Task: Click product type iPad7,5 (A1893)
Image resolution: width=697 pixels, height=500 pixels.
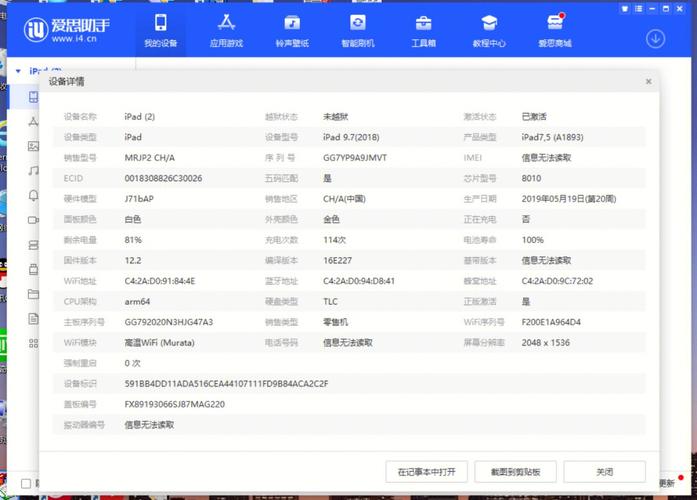Action: 552,137
